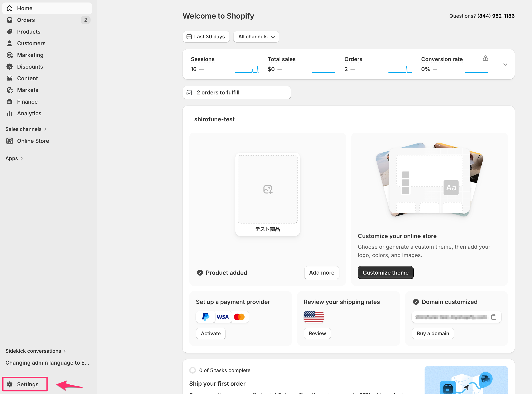Screen dimensions: 532x394
Task: Click the Markets globe icon
Action: tap(10, 90)
